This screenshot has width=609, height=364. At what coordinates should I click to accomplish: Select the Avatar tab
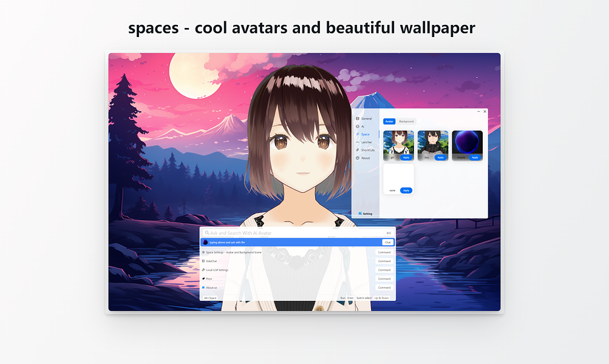tap(389, 121)
